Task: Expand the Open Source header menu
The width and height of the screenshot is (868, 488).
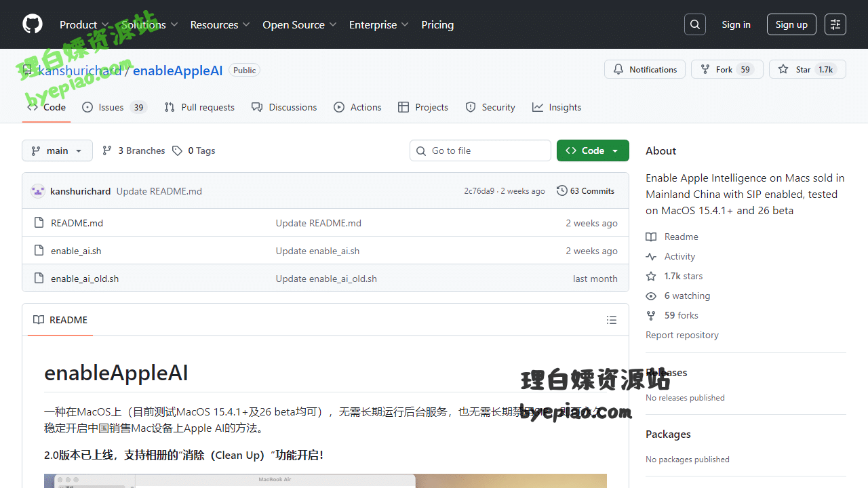Action: tap(300, 24)
